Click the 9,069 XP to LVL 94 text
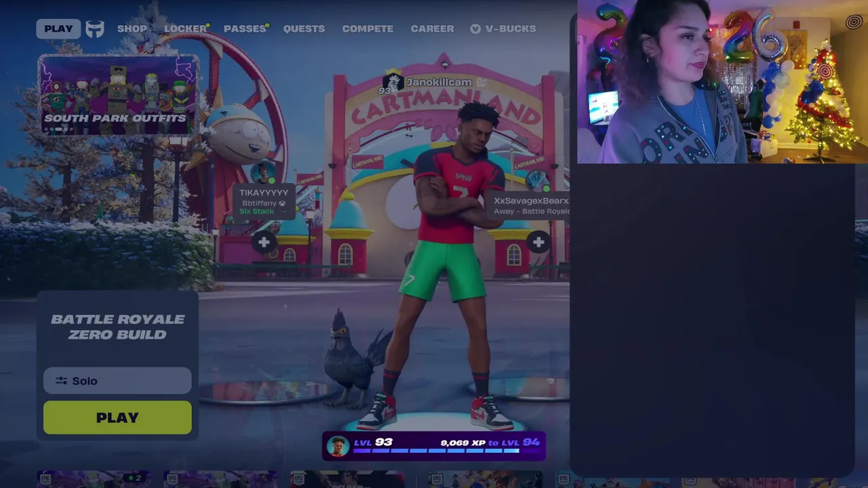The width and height of the screenshot is (868, 488). (490, 442)
